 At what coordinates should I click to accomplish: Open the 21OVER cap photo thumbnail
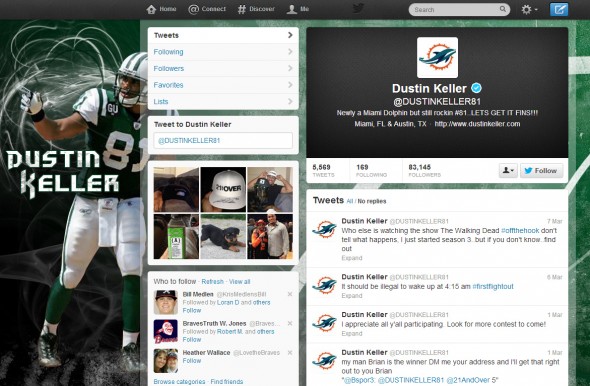223,189
